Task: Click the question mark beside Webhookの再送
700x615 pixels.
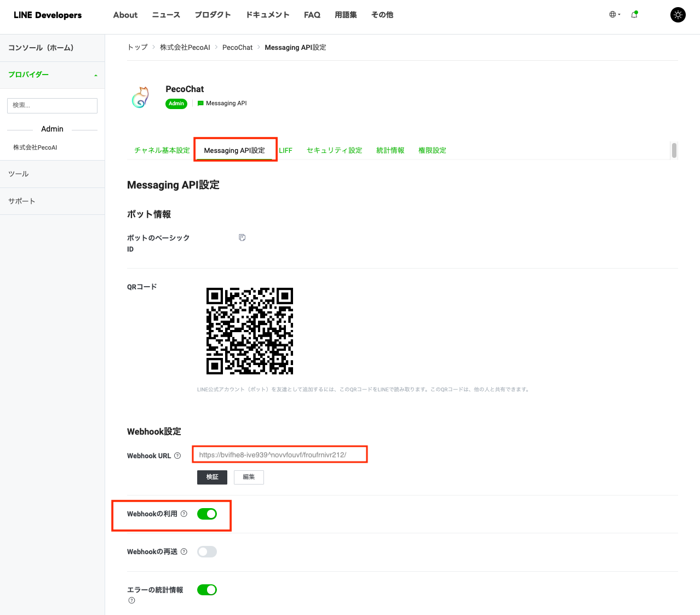Action: pos(185,551)
